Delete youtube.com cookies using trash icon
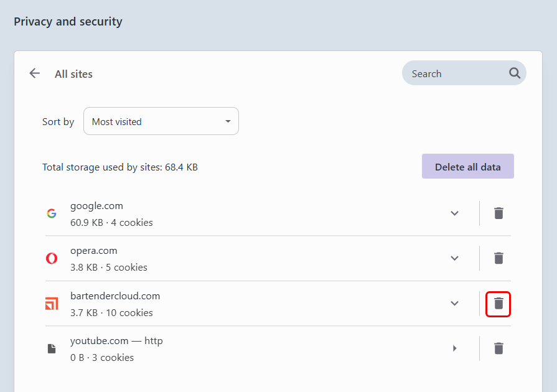Viewport: 557px width, 392px height. point(498,348)
